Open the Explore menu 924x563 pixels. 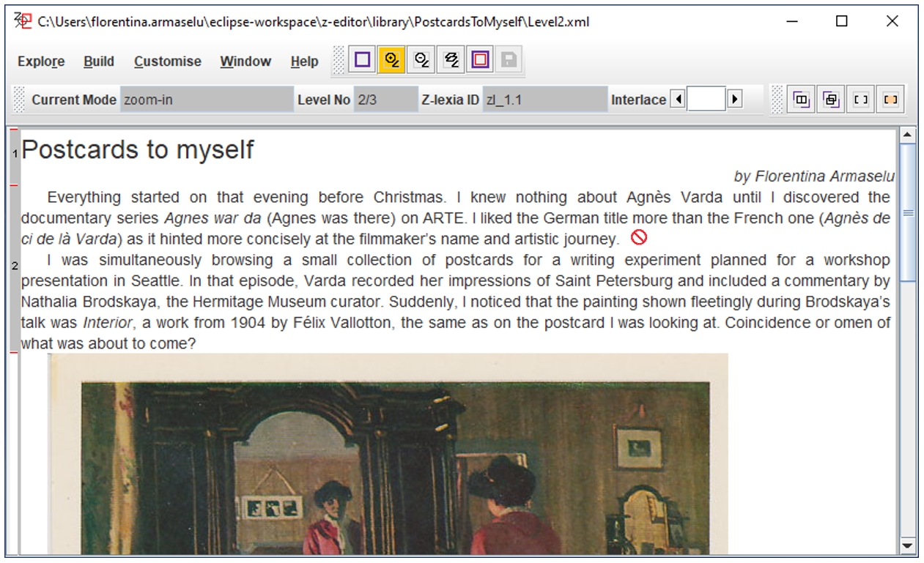pos(41,61)
